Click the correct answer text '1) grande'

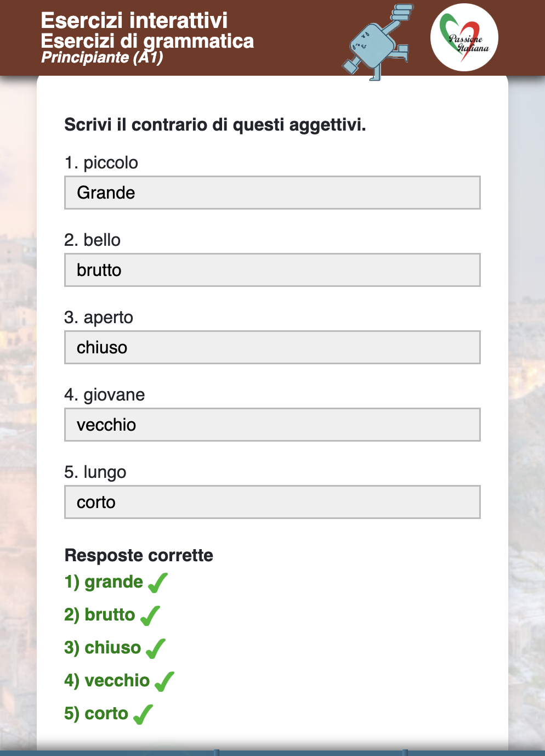point(104,582)
